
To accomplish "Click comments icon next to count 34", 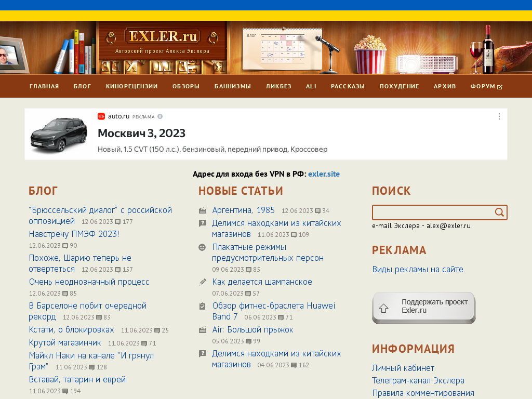I will pos(317,211).
